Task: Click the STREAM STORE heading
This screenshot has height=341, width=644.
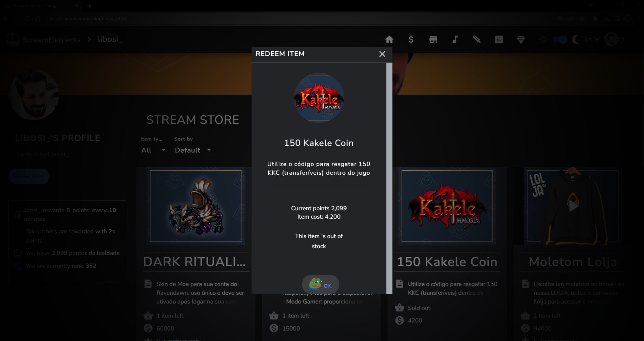Action: [193, 120]
